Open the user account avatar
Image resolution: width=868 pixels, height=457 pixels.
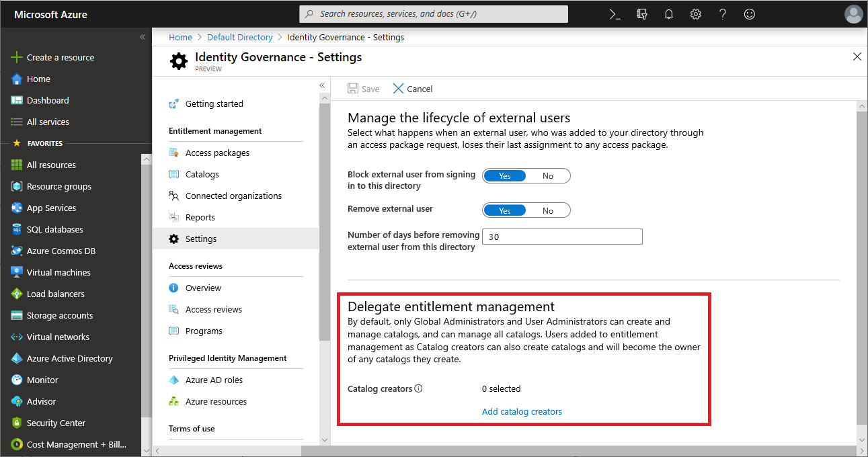pos(854,14)
